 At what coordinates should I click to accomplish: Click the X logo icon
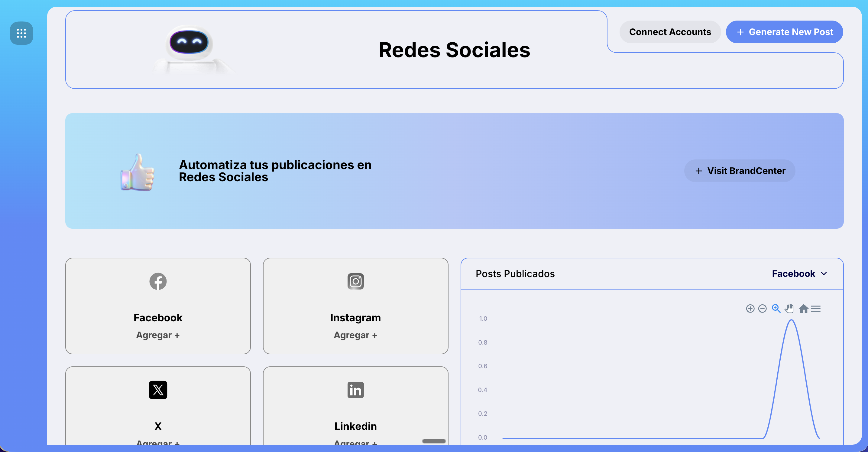point(158,390)
